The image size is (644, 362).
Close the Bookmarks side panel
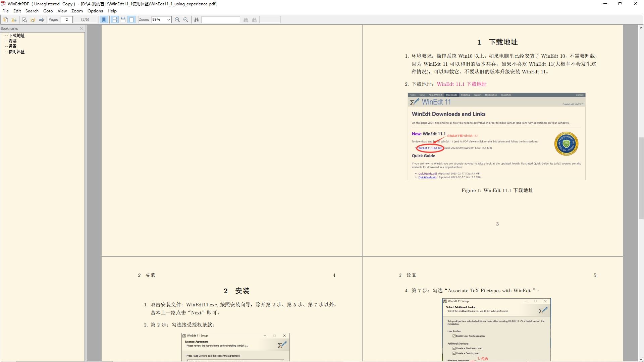point(81,28)
